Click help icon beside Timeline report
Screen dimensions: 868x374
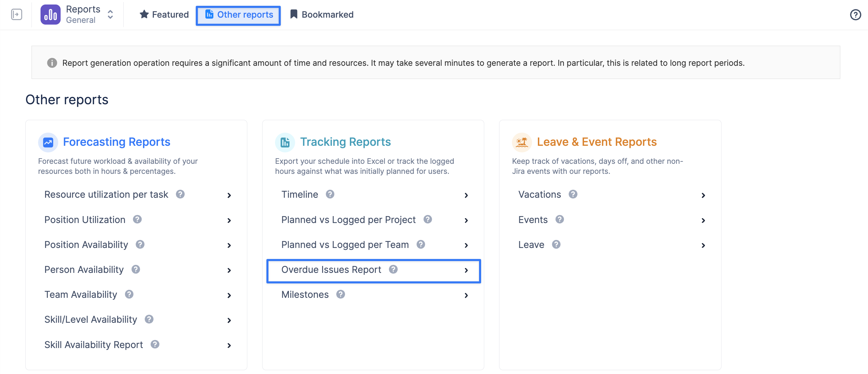tap(330, 194)
